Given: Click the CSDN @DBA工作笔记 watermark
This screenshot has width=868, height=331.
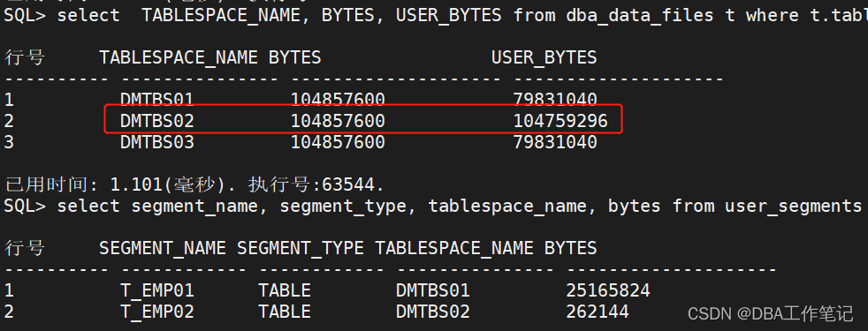Looking at the screenshot, I should pos(770,314).
